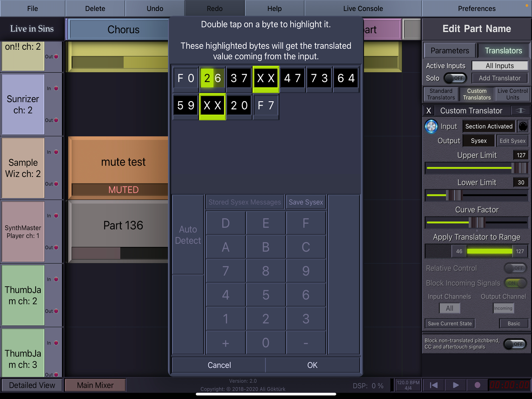This screenshot has height=399, width=532.
Task: Switch to the Parameters tab
Action: (449, 50)
